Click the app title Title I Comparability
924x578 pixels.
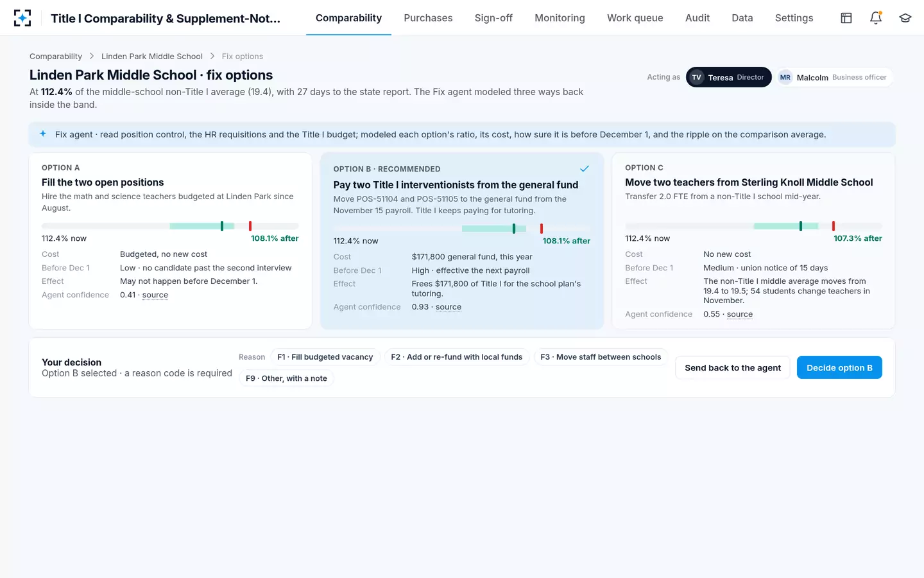click(x=166, y=18)
